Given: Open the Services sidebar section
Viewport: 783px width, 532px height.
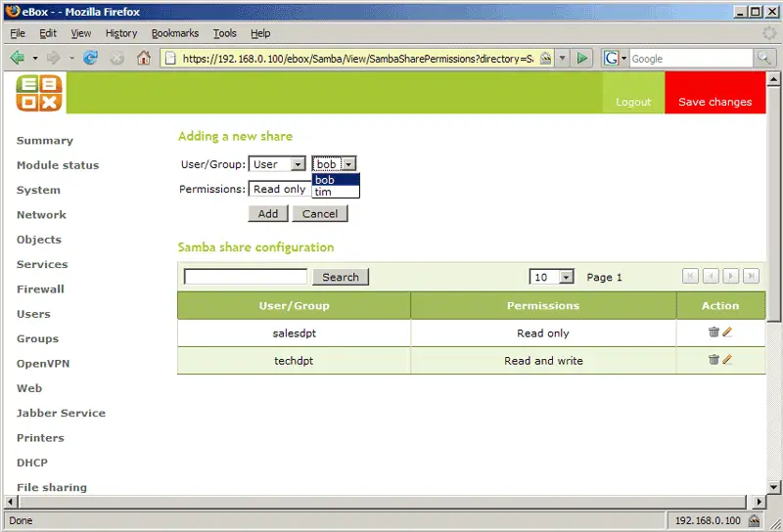Looking at the screenshot, I should 42,264.
